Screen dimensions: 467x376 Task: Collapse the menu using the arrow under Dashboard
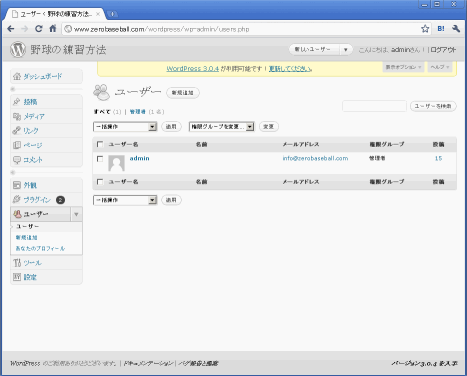pos(13,89)
